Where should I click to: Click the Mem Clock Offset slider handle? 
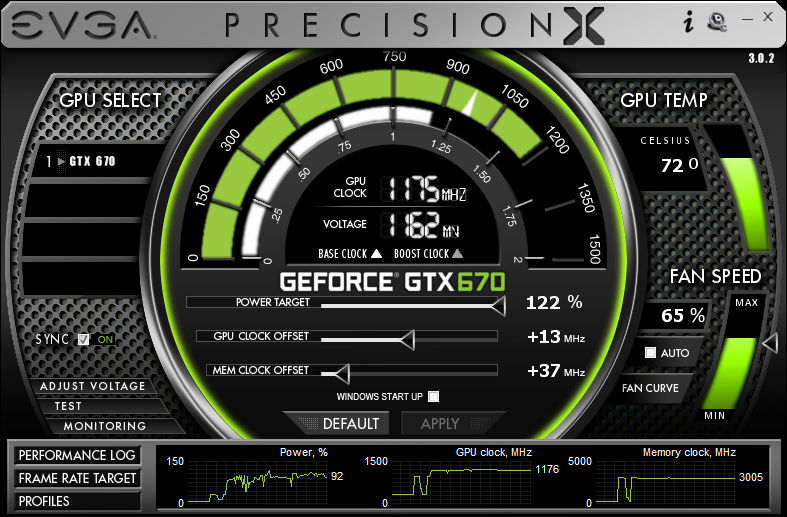click(x=342, y=373)
